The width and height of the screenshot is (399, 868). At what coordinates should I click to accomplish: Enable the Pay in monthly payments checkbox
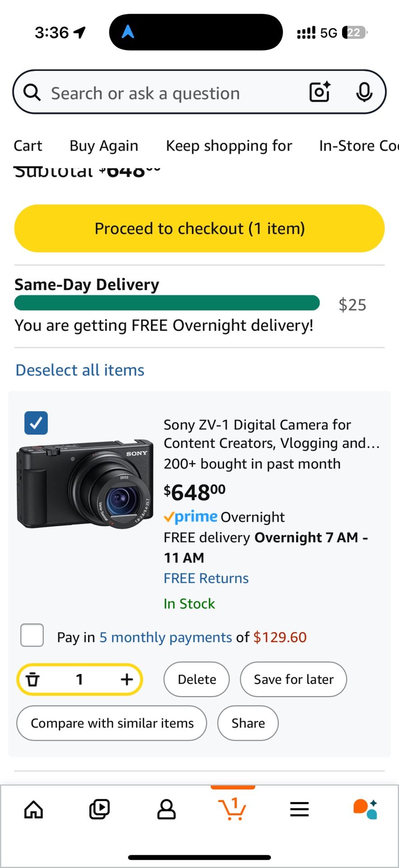[x=32, y=635]
